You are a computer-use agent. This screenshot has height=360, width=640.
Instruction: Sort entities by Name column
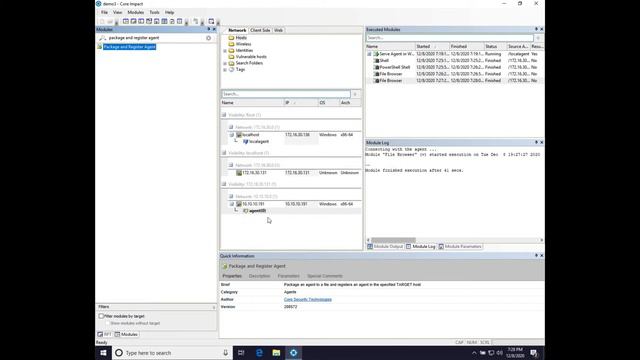[252, 103]
